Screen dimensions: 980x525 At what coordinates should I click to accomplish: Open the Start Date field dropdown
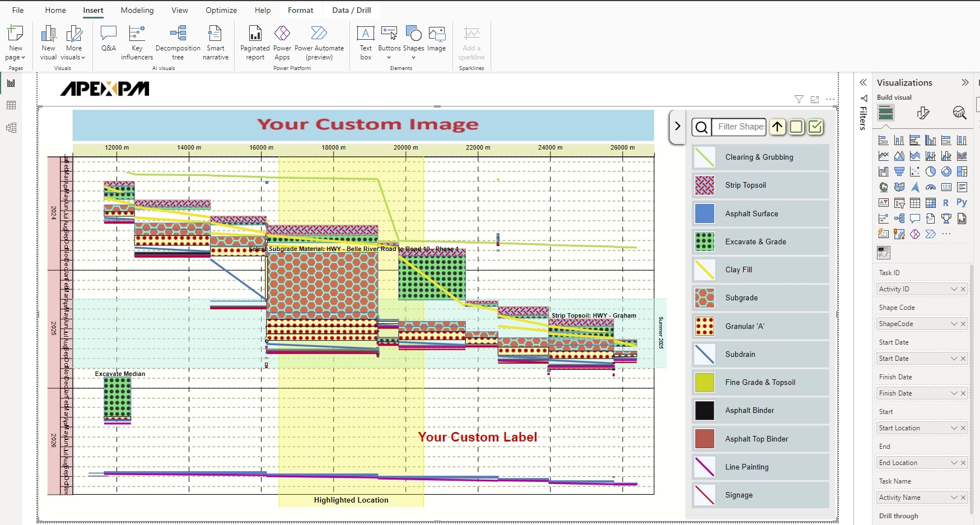pyautogui.click(x=955, y=359)
